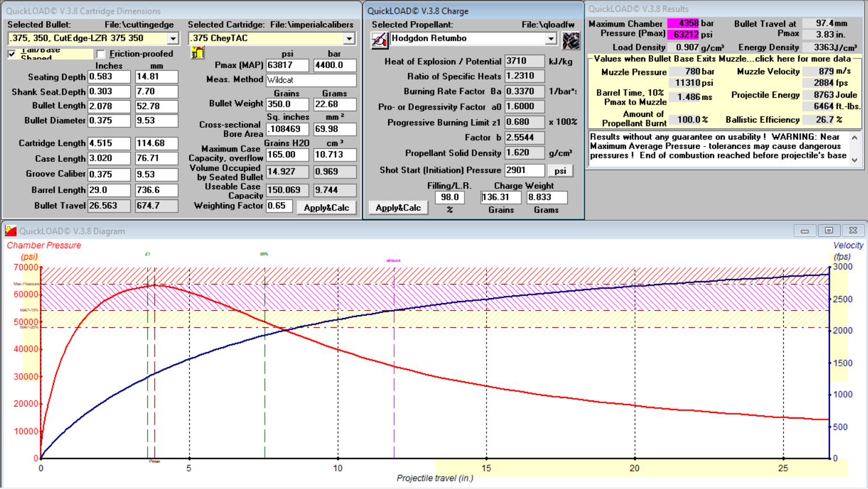Viewport: 868px width, 489px height.
Task: Click the QuickLOAD Results window title bar
Action: [x=726, y=9]
